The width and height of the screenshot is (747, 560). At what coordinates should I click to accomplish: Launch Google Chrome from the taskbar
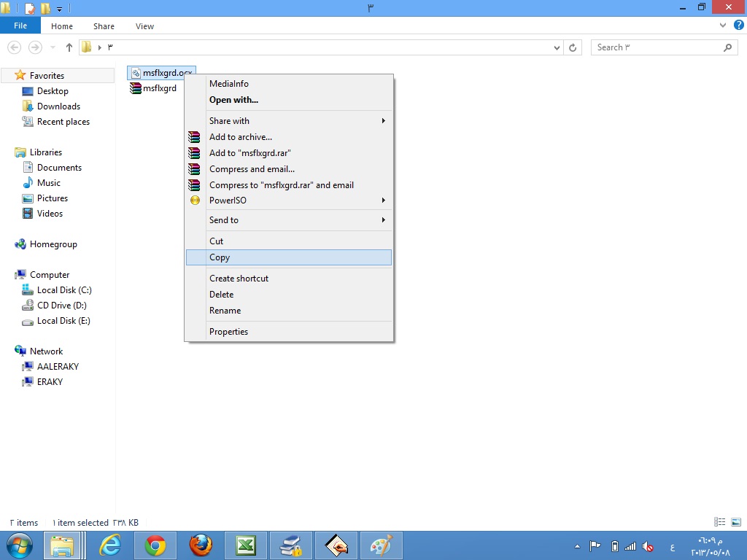[155, 545]
